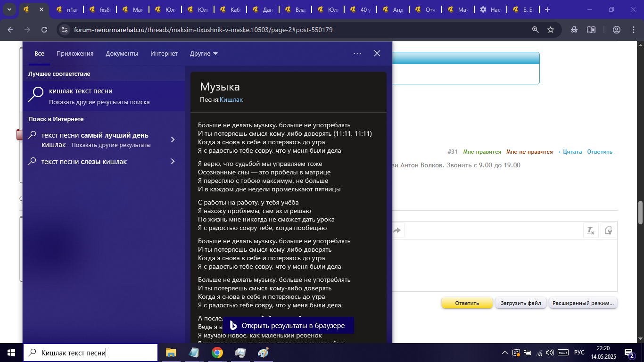Open the Chrome profile avatar icon

pyautogui.click(x=616, y=30)
